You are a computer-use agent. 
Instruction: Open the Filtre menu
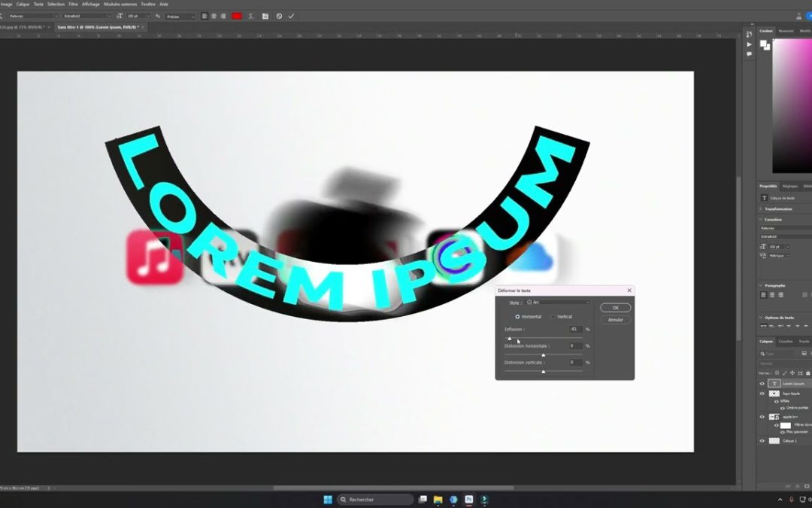(x=73, y=5)
